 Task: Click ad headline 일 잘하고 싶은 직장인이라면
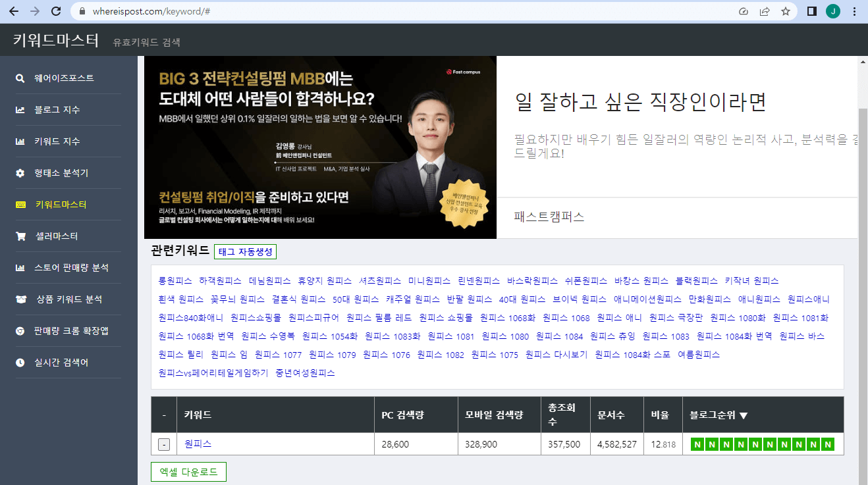click(x=640, y=102)
